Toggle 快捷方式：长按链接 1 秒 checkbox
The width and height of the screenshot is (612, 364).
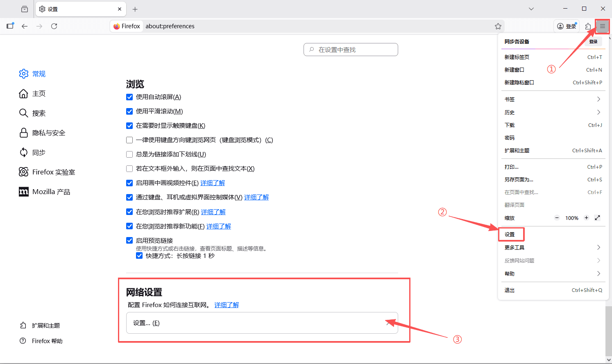click(139, 256)
